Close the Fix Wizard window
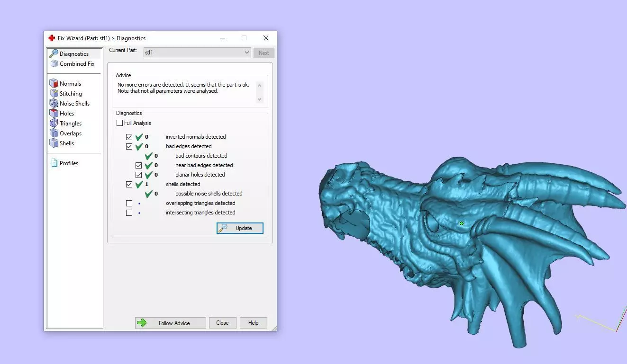This screenshot has width=627, height=364. [x=266, y=38]
